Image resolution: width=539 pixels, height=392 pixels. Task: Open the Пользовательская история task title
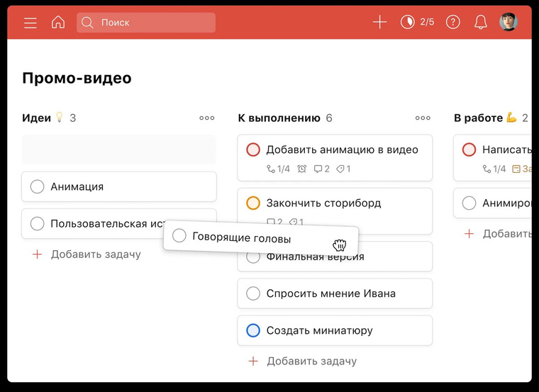(108, 224)
